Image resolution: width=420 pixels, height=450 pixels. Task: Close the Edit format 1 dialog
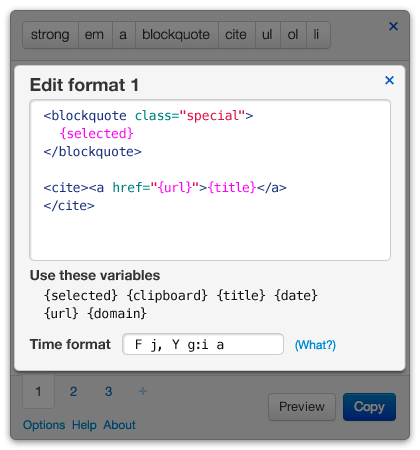point(389,80)
